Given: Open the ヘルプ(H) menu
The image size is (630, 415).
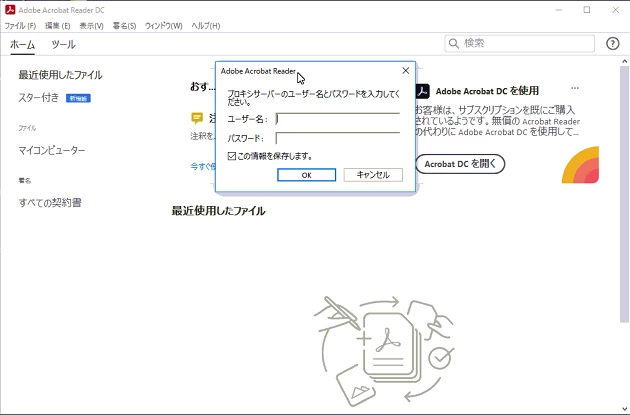Looking at the screenshot, I should [x=206, y=26].
